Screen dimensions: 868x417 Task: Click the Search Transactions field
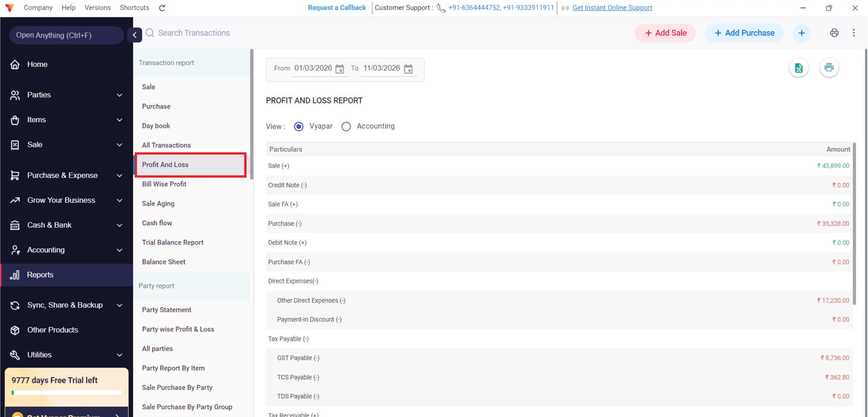pyautogui.click(x=194, y=33)
